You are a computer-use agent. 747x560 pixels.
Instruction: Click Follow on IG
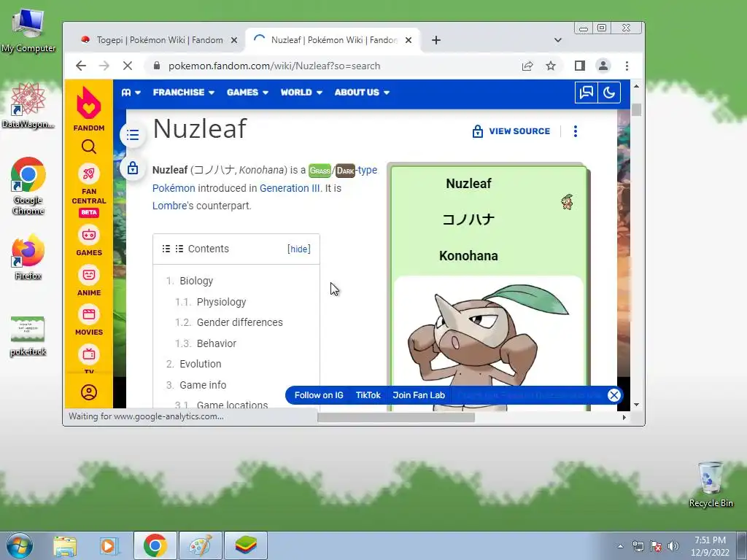(x=319, y=395)
